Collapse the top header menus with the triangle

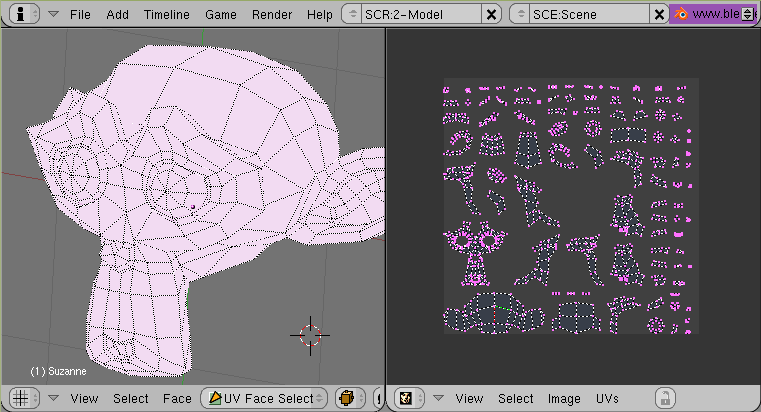[53, 15]
